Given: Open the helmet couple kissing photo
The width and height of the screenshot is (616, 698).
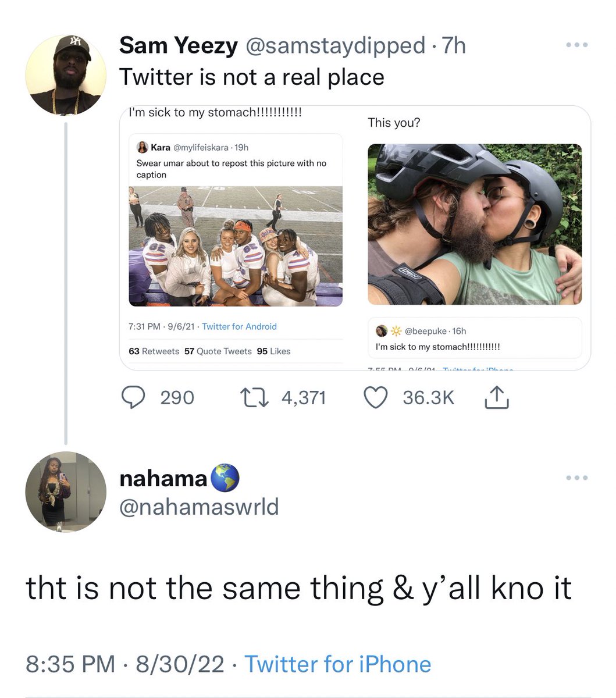Looking at the screenshot, I should point(475,225).
